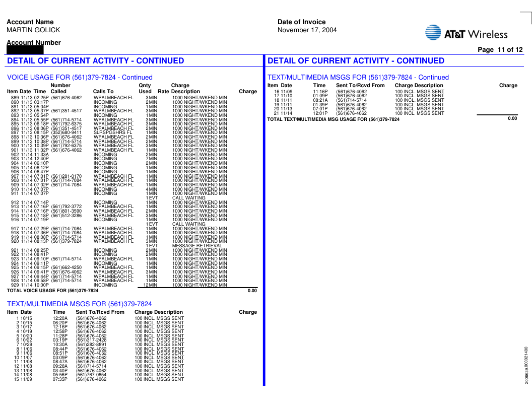Click the vertical document ID on right edge
The width and height of the screenshot is (532, 411).
click(526, 365)
